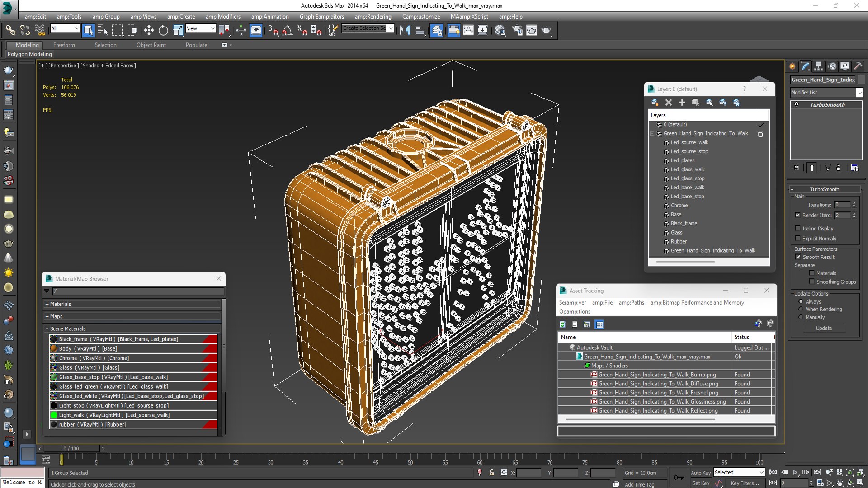Open the Graph Editors menu

coord(321,17)
